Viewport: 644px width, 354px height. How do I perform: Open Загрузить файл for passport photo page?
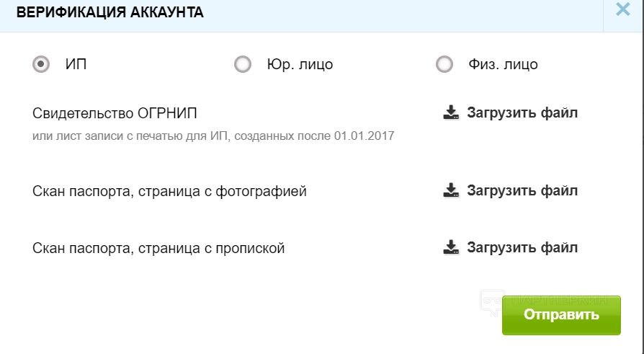tap(522, 191)
